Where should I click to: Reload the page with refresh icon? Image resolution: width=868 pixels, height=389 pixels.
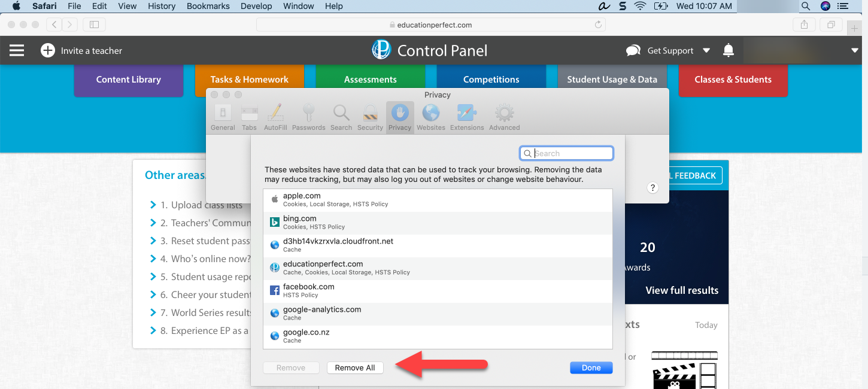pyautogui.click(x=598, y=25)
